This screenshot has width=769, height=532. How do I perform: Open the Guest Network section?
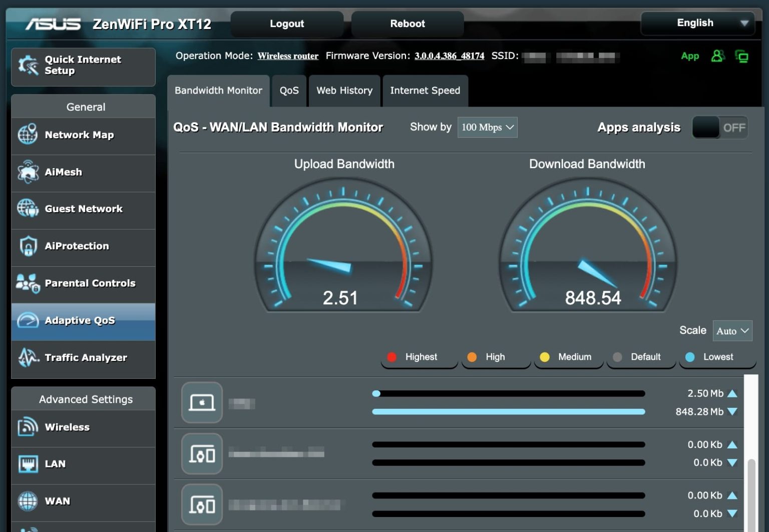(x=83, y=209)
